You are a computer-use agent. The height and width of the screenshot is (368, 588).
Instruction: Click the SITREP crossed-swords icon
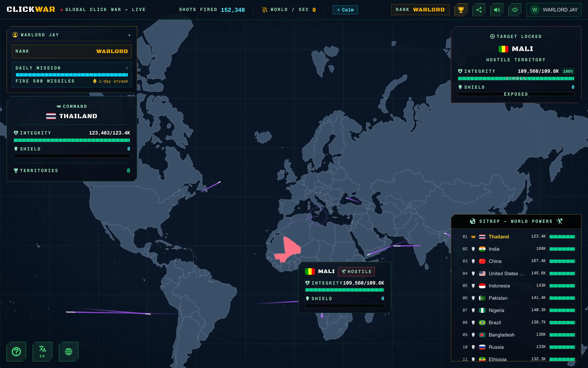[560, 221]
